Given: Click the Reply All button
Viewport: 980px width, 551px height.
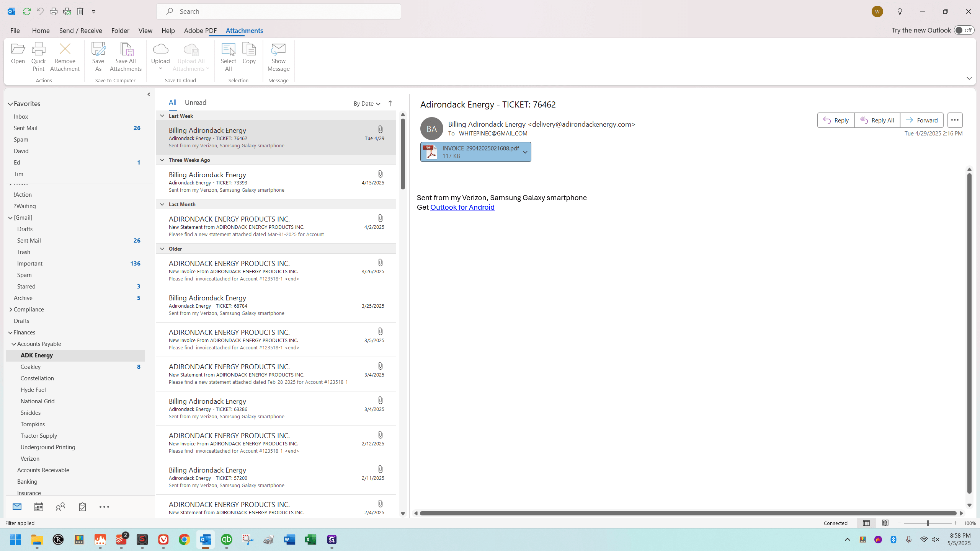Looking at the screenshot, I should coord(877,120).
